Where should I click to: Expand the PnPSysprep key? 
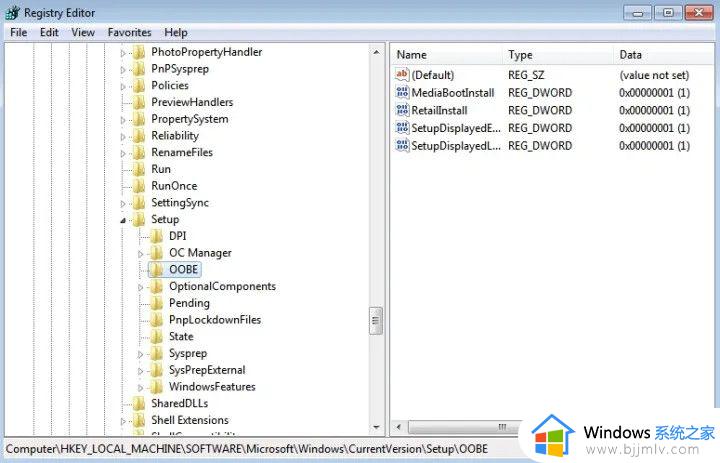pos(123,70)
